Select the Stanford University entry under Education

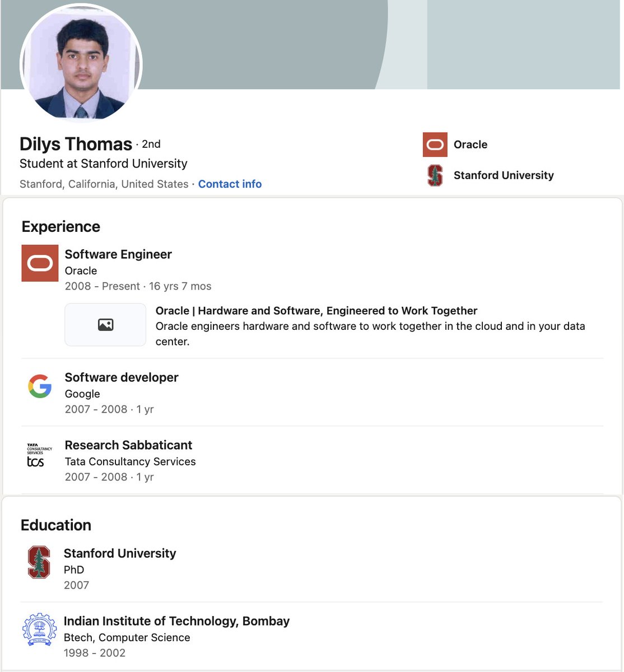click(120, 553)
